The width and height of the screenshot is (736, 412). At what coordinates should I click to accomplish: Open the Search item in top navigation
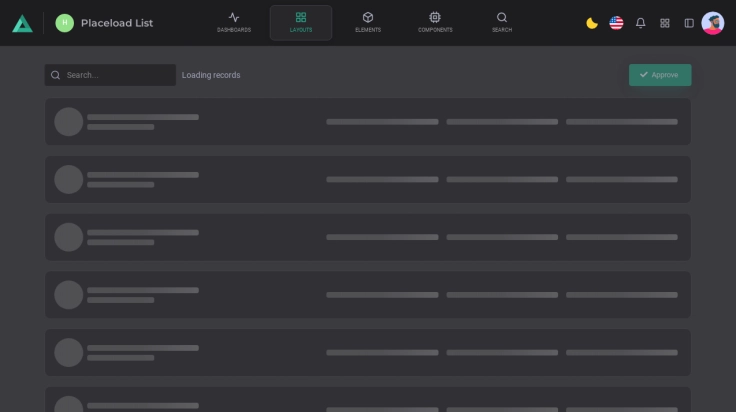502,22
